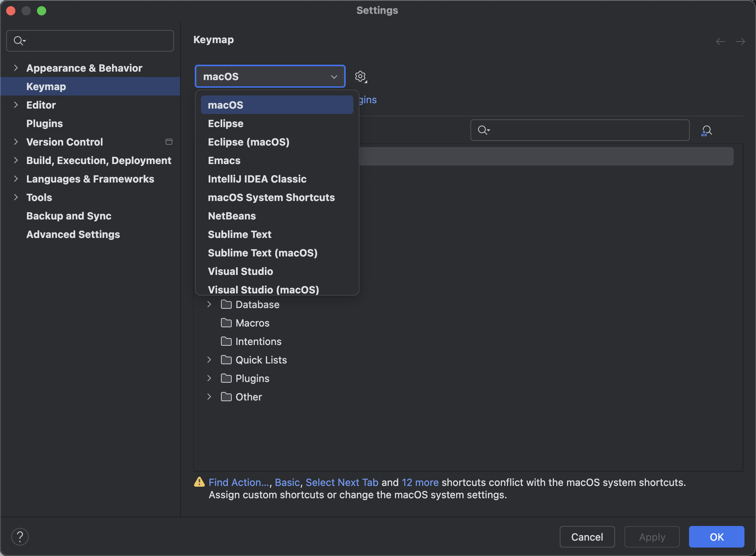This screenshot has width=756, height=556.
Task: Click Find Actions by Shortcut icon
Action: tap(707, 131)
